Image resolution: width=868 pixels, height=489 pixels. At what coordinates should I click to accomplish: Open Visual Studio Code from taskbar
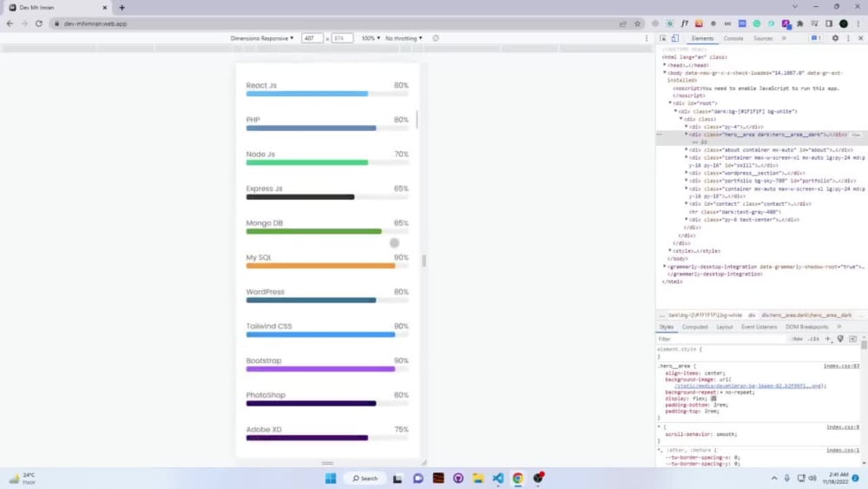[498, 479]
